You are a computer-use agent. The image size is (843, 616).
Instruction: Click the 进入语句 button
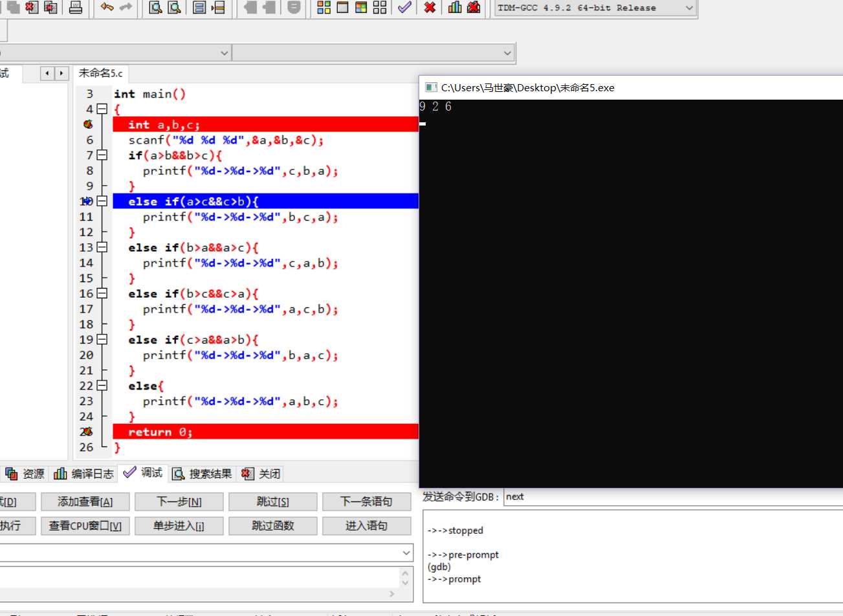click(x=367, y=526)
